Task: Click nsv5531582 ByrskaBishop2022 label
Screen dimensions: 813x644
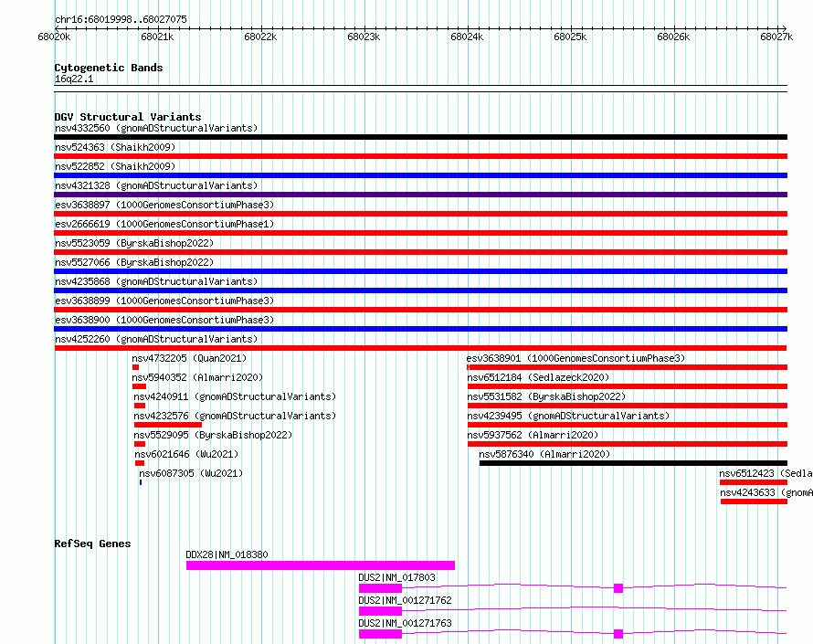Action: (x=546, y=396)
